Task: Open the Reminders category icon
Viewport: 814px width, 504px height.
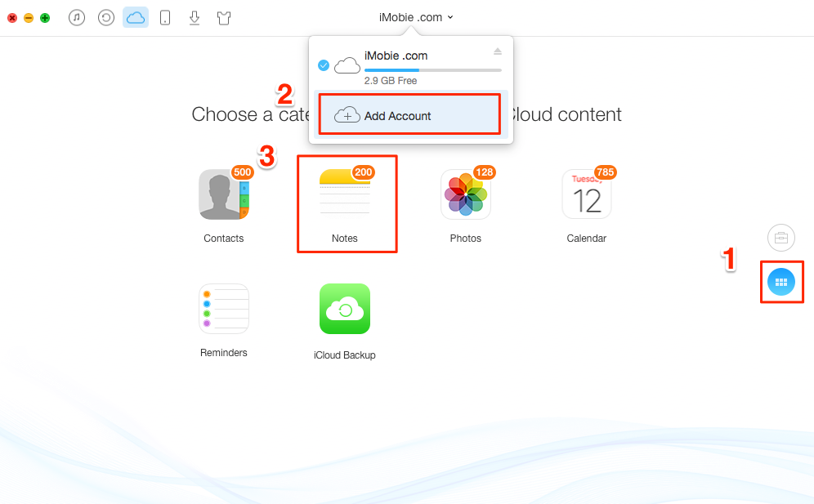Action: pos(224,309)
